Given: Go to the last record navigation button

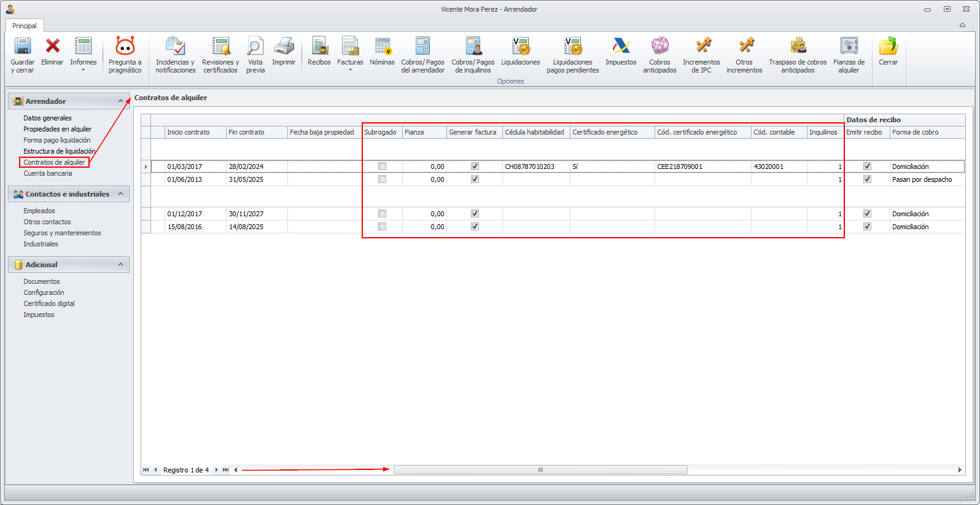Looking at the screenshot, I should (225, 470).
